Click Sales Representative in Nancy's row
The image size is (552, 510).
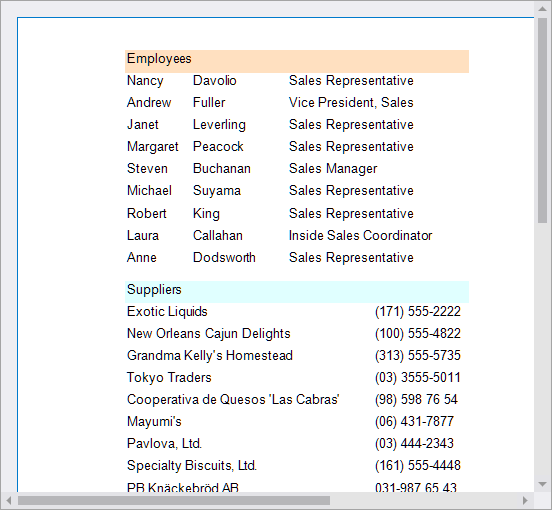point(351,81)
